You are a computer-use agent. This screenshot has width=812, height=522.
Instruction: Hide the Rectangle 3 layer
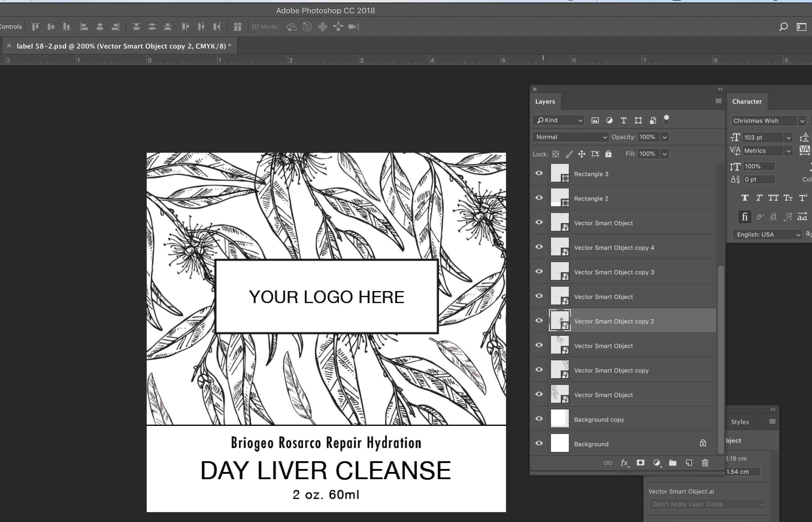pyautogui.click(x=539, y=174)
